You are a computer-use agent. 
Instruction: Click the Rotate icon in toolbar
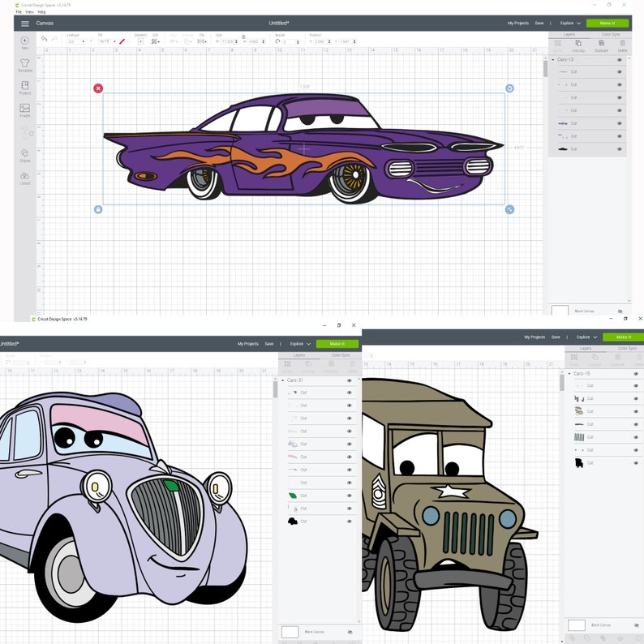[277, 41]
